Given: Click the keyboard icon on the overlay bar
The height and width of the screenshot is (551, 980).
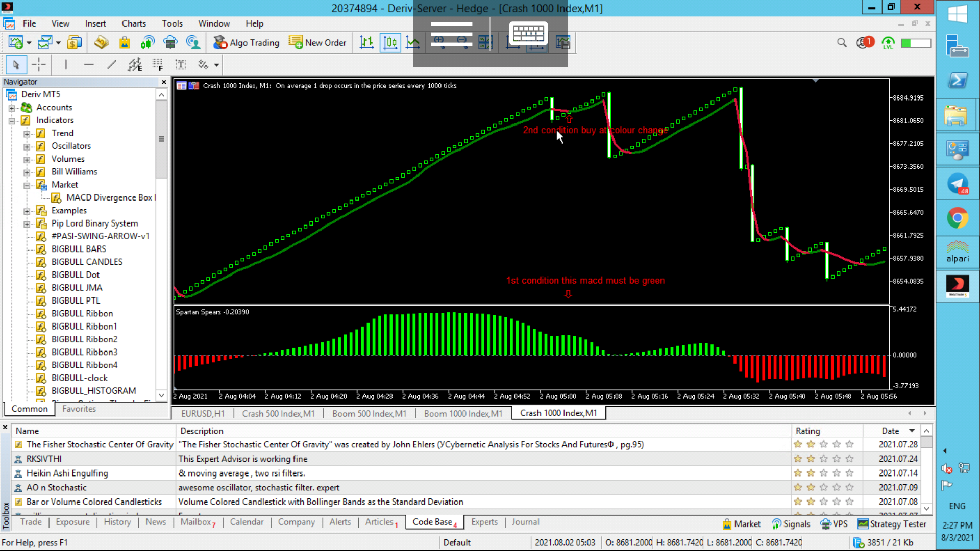Looking at the screenshot, I should pyautogui.click(x=529, y=34).
